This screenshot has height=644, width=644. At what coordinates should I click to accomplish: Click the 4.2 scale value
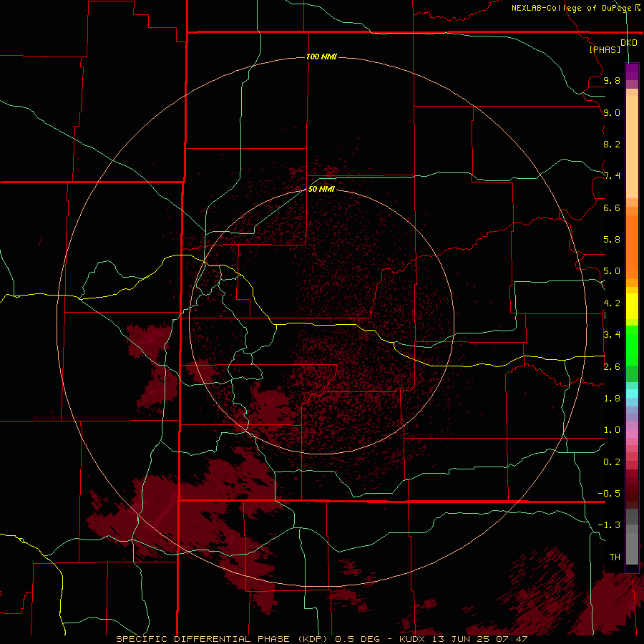click(612, 303)
